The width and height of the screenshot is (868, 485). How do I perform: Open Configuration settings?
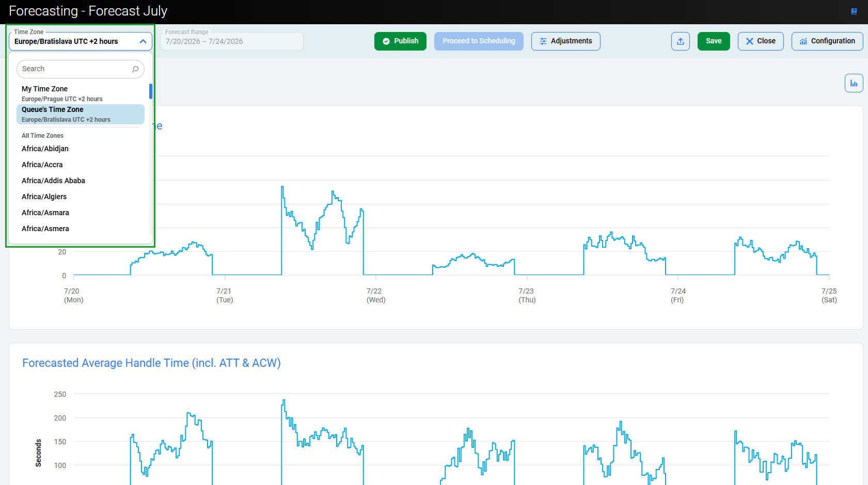coord(827,41)
